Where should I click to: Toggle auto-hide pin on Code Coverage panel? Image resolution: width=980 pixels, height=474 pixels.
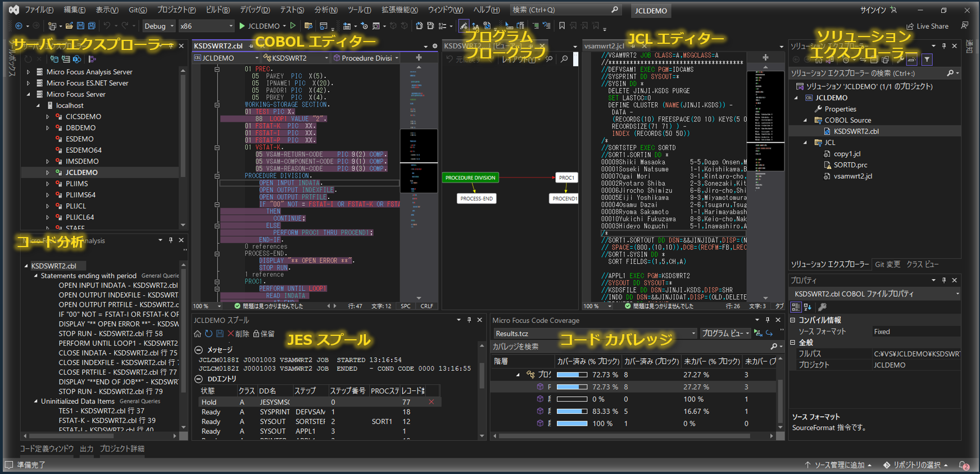point(768,320)
